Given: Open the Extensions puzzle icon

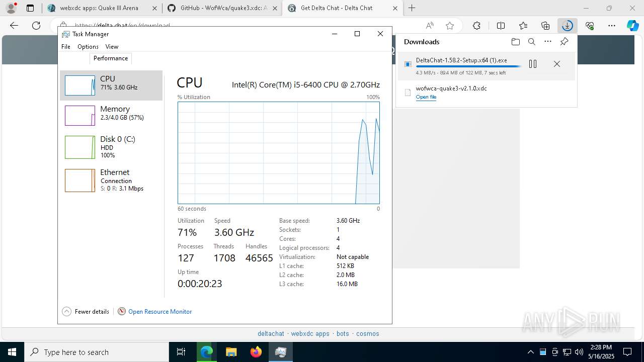Looking at the screenshot, I should pos(476,26).
